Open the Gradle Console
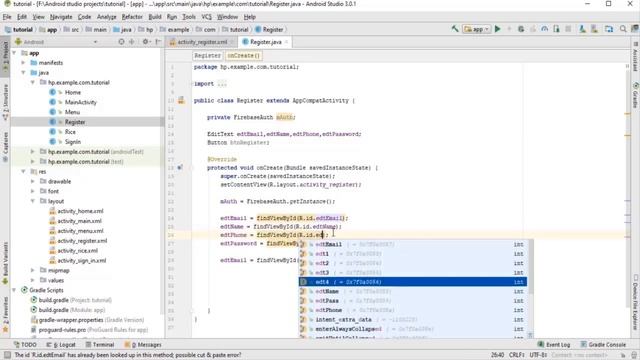 coord(603,344)
